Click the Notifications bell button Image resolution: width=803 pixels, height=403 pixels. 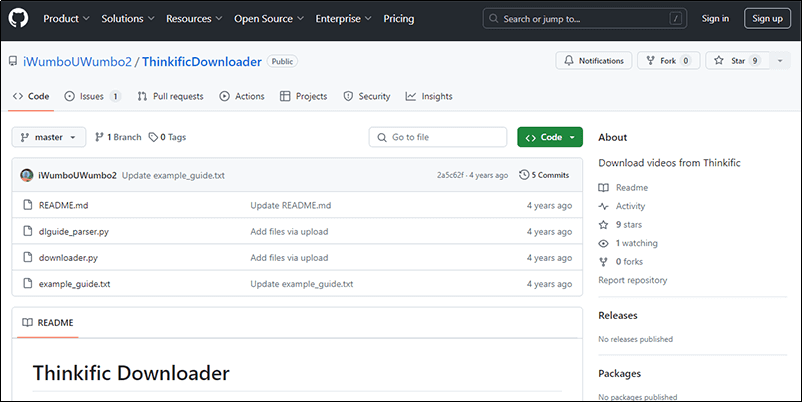pyautogui.click(x=594, y=61)
